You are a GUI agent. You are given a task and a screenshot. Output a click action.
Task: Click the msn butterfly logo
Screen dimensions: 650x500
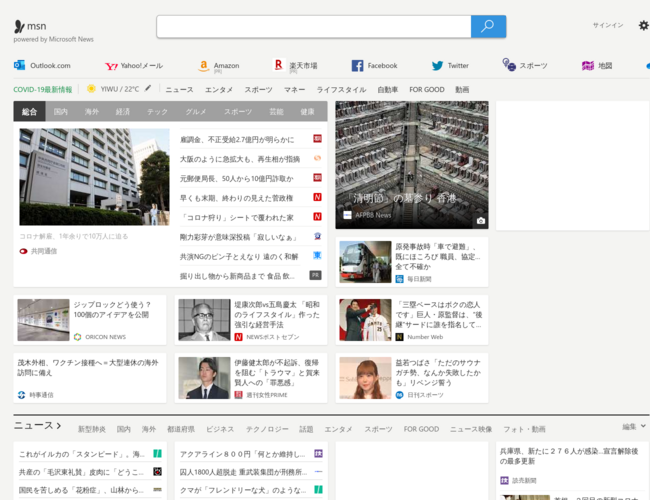click(x=20, y=25)
